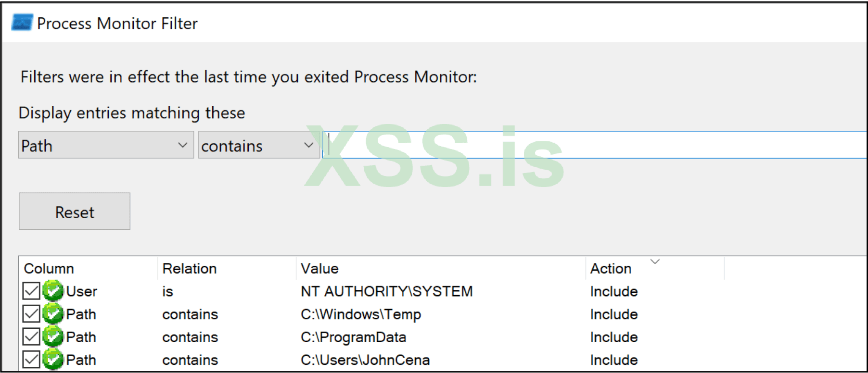Click the Value column header
The image size is (868, 373).
click(319, 269)
